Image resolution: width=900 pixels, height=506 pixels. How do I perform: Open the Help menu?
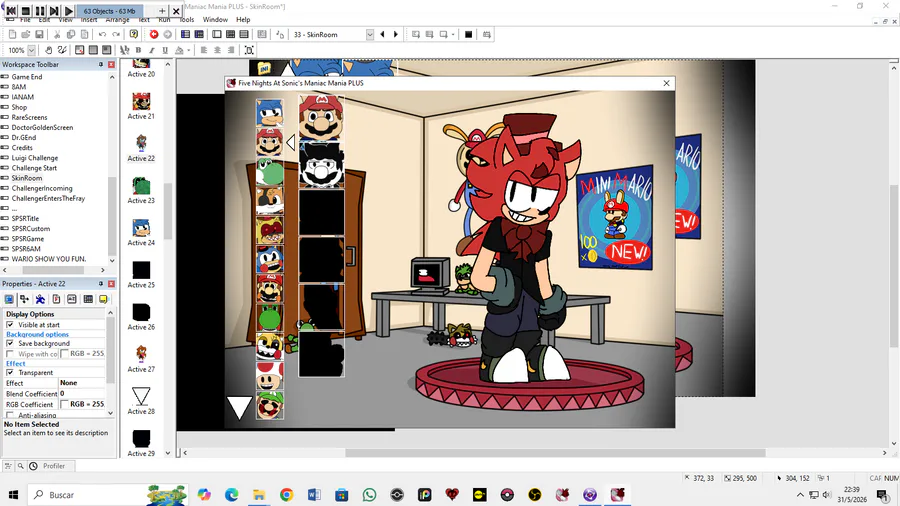coord(243,20)
